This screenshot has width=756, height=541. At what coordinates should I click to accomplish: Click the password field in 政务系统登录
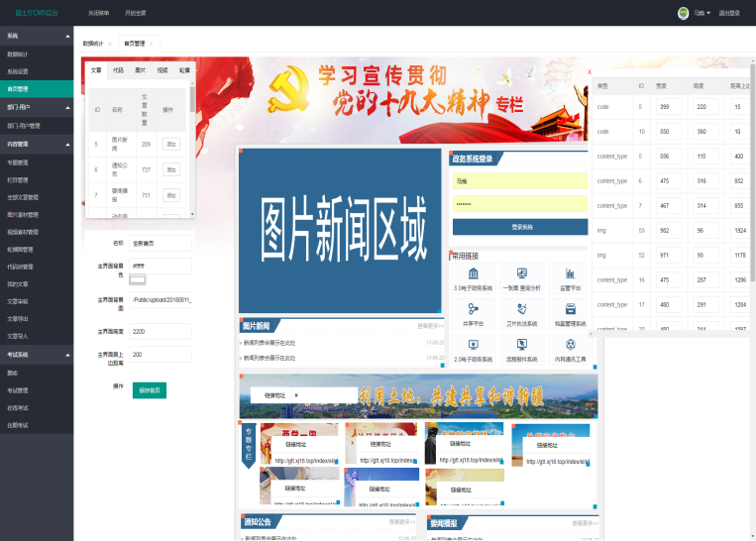(520, 204)
